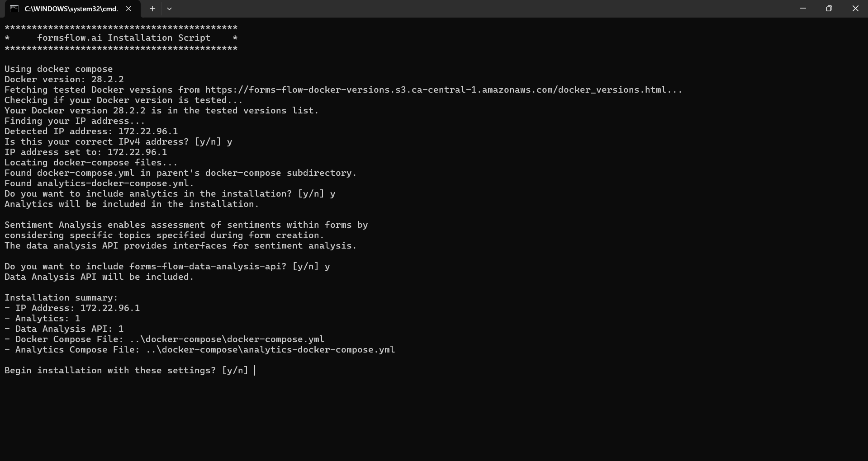Click the 'Detected IP address: 172.22.96.1' line
Screen dimensions: 868x461
click(90, 131)
